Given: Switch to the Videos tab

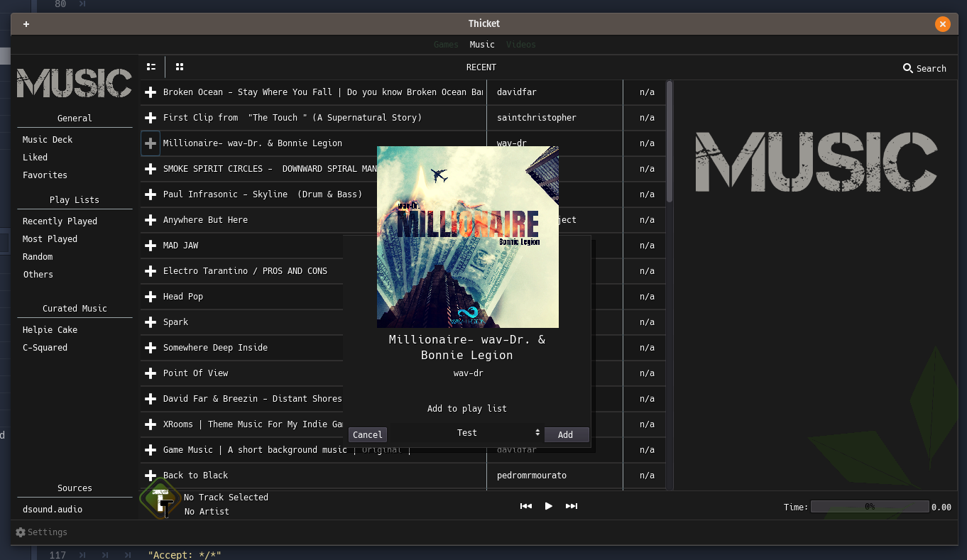Looking at the screenshot, I should tap(520, 44).
